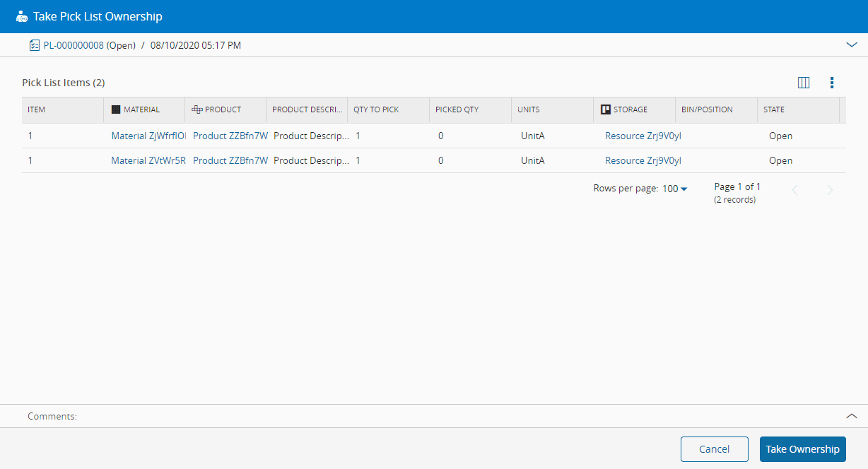
Task: Open Resource Zrj9V0yl link in second row
Action: pyautogui.click(x=643, y=160)
